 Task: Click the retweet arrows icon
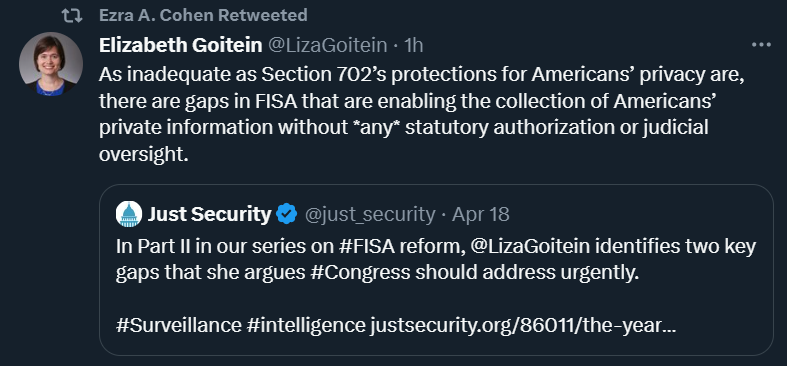71,16
